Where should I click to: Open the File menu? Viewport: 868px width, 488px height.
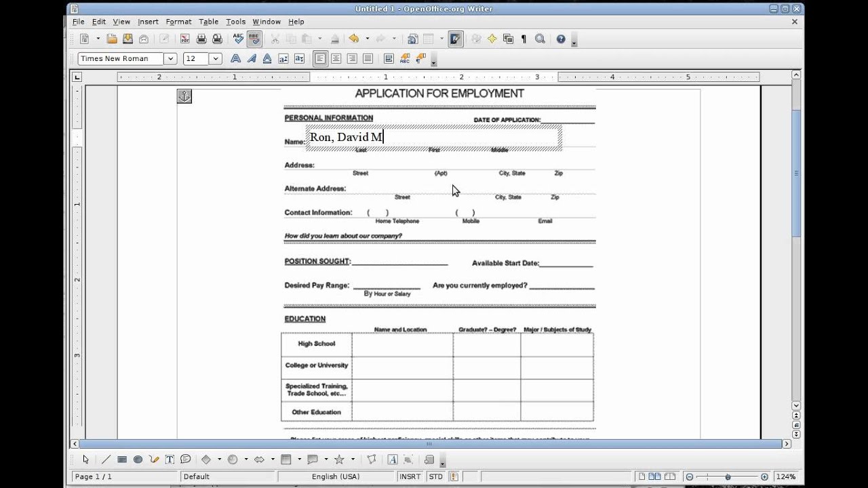point(79,22)
